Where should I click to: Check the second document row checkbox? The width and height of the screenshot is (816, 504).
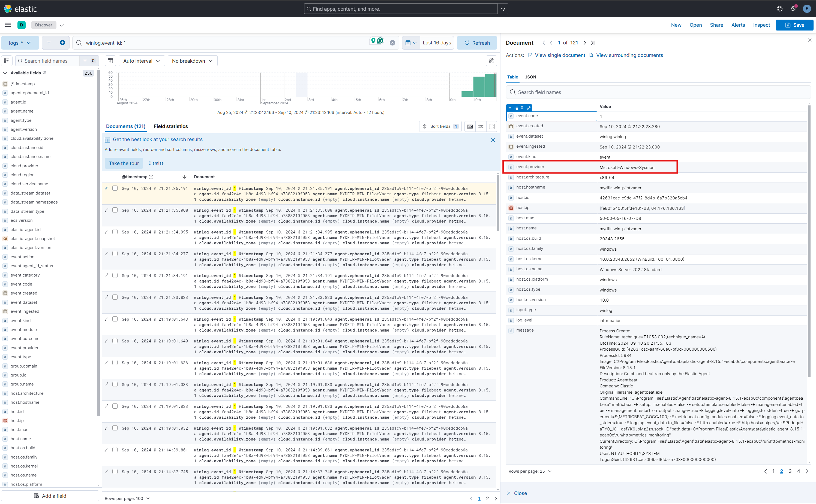tap(115, 210)
